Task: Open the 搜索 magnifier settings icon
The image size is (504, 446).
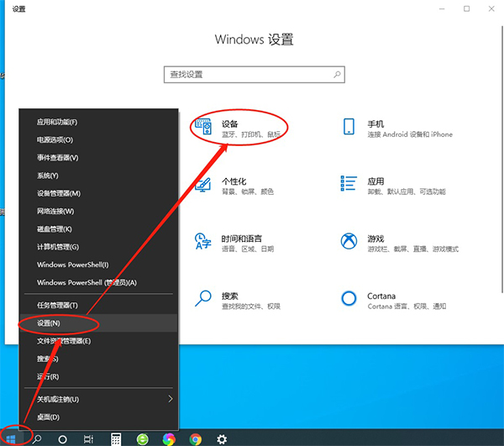Action: (x=203, y=298)
